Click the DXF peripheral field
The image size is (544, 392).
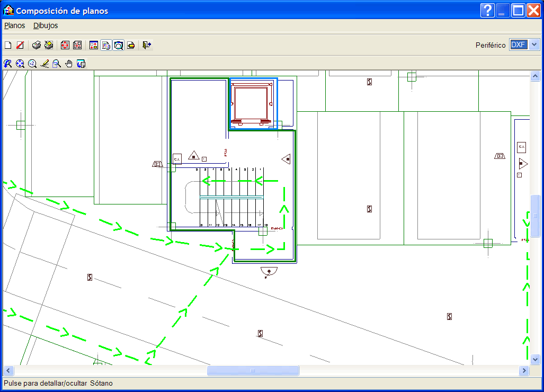(519, 44)
